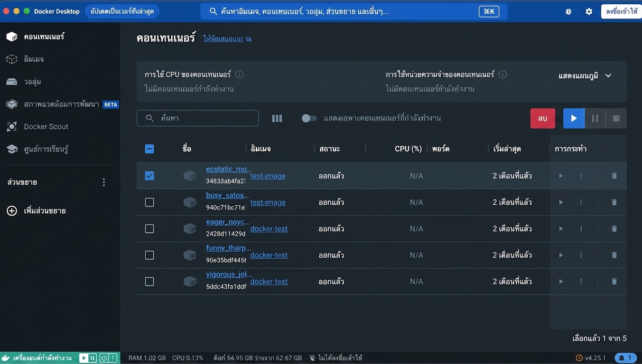Screen dimensions: 642x364
Task: Open extensions three-dot menu in sidebar
Action: coord(104,182)
